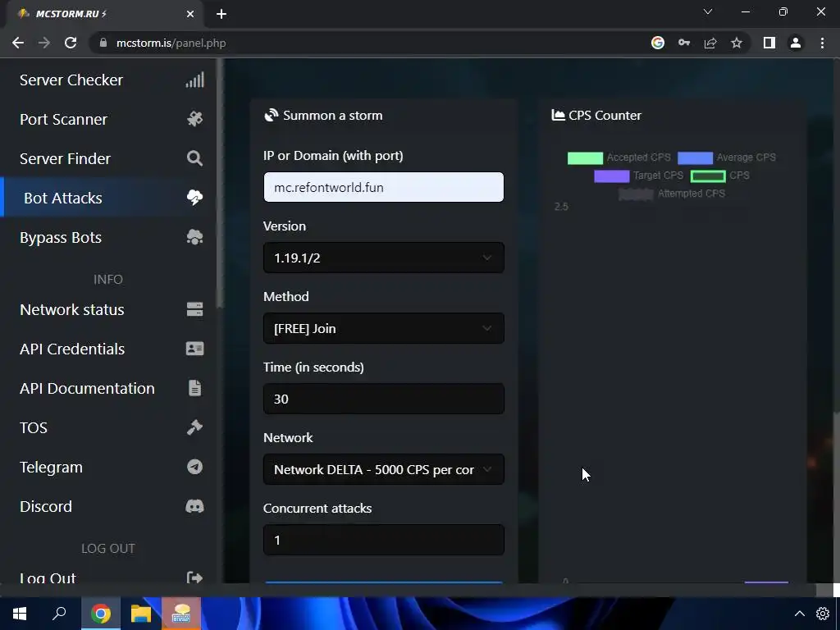The image size is (840, 630).
Task: Bookmark this page with the star icon
Action: click(737, 43)
